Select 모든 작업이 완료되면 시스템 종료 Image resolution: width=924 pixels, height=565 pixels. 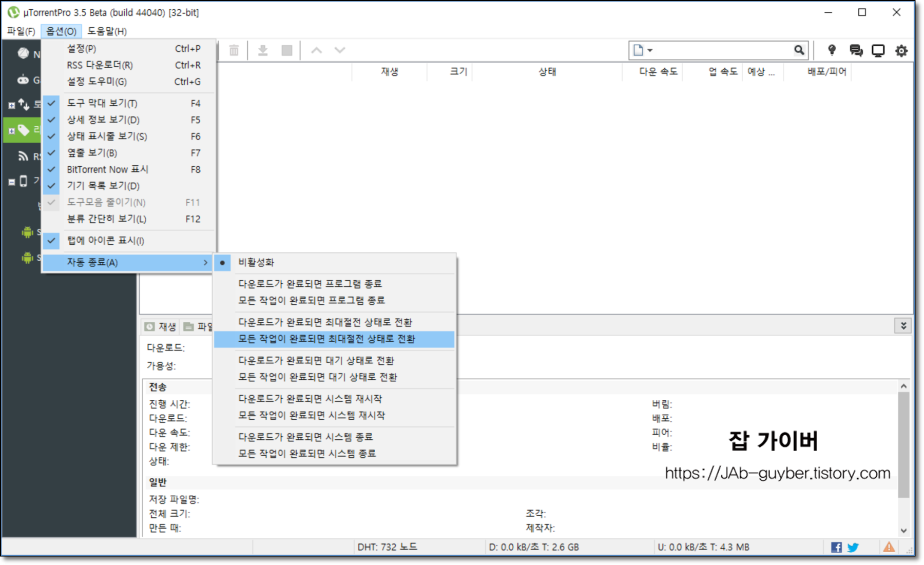coord(335,453)
